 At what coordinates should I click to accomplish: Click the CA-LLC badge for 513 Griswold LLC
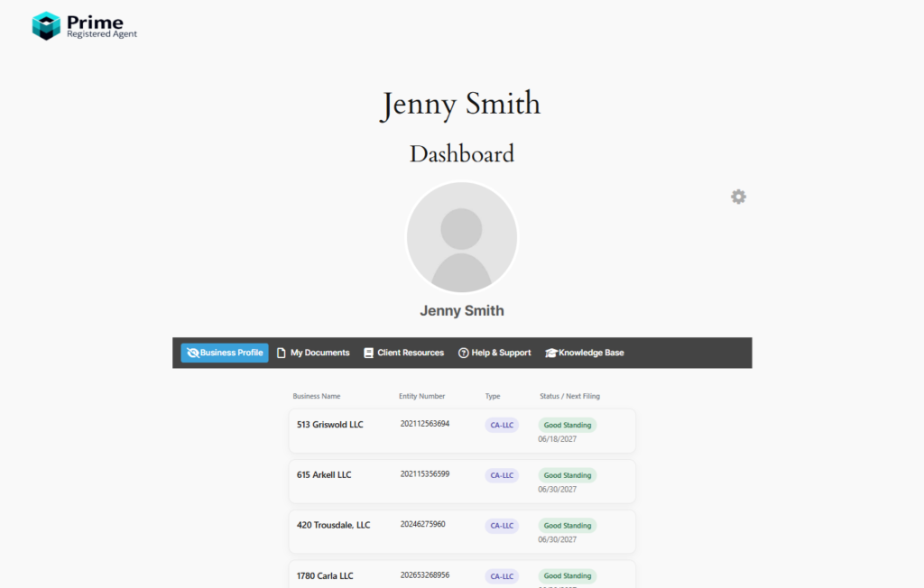(502, 426)
